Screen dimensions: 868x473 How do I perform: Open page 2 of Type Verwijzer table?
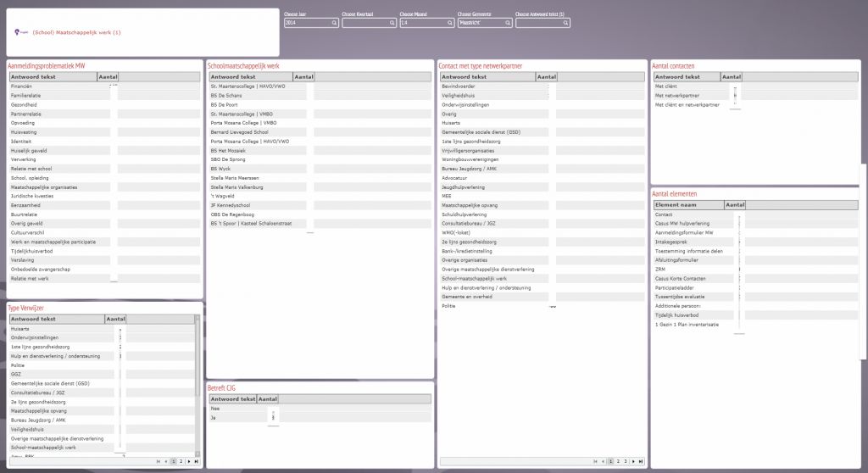coord(181,461)
